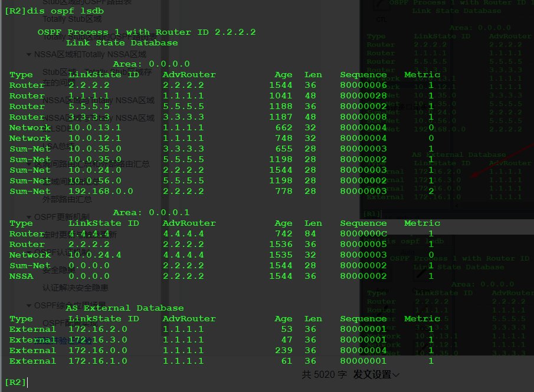Click metric value 2 in the 192.168.0.0 row
534x392 pixels.
431,191
